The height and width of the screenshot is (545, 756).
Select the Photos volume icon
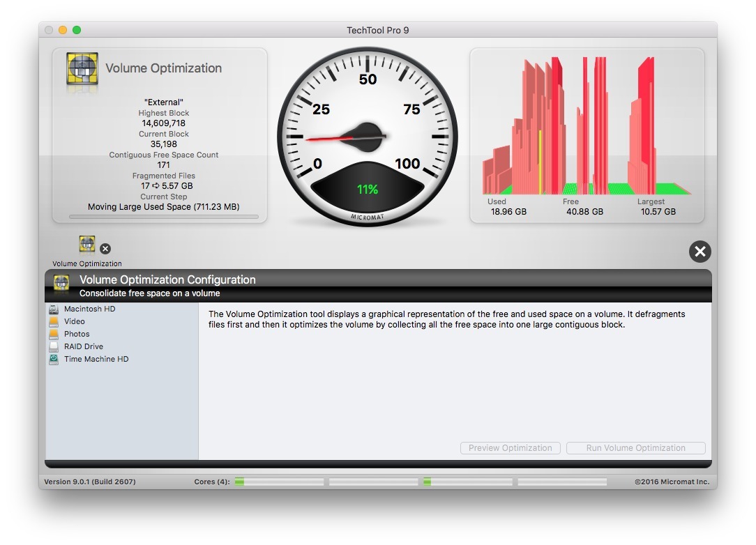[x=54, y=334]
